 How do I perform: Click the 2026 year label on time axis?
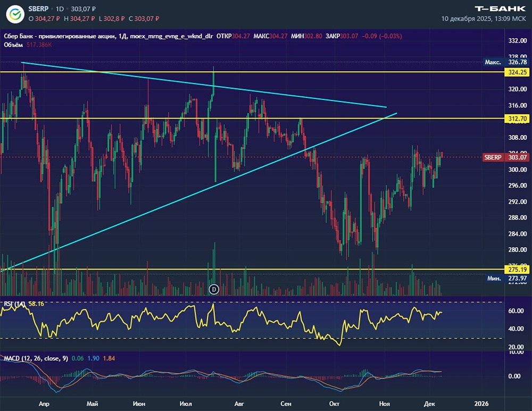point(481,404)
